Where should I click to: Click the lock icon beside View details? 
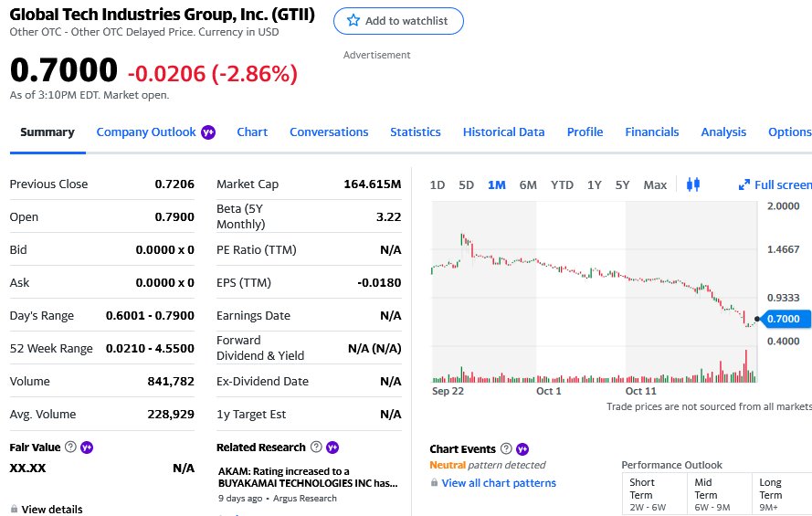coord(14,509)
